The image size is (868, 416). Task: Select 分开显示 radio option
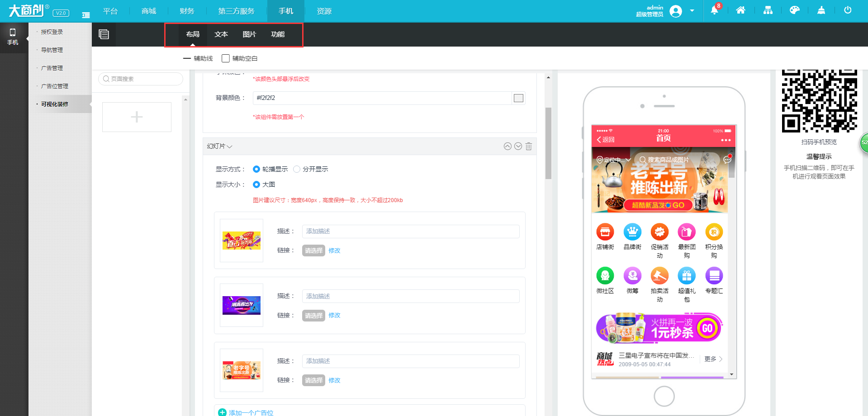(297, 169)
